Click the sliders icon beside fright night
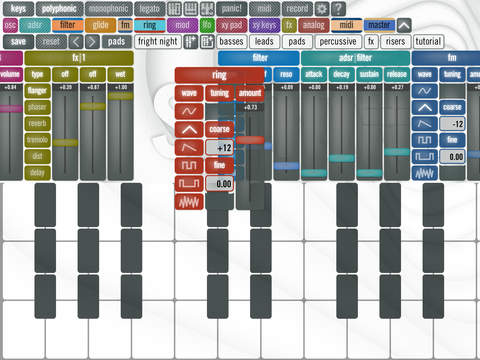Viewport: 480px width, 360px height. pyautogui.click(x=190, y=42)
